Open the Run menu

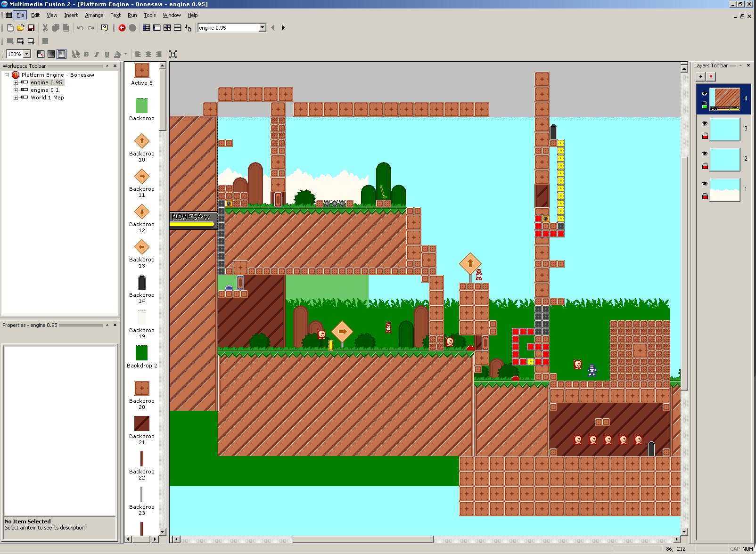pyautogui.click(x=132, y=15)
